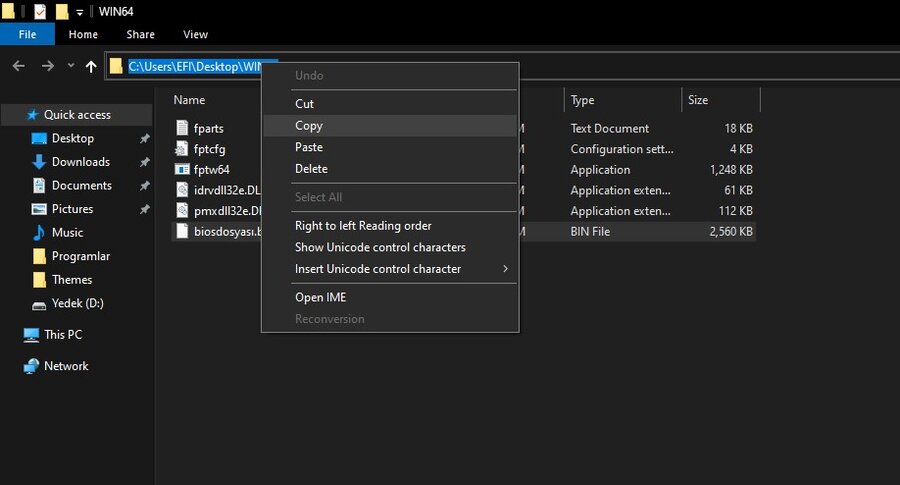Toggle Show Unicode control characters

click(x=380, y=247)
